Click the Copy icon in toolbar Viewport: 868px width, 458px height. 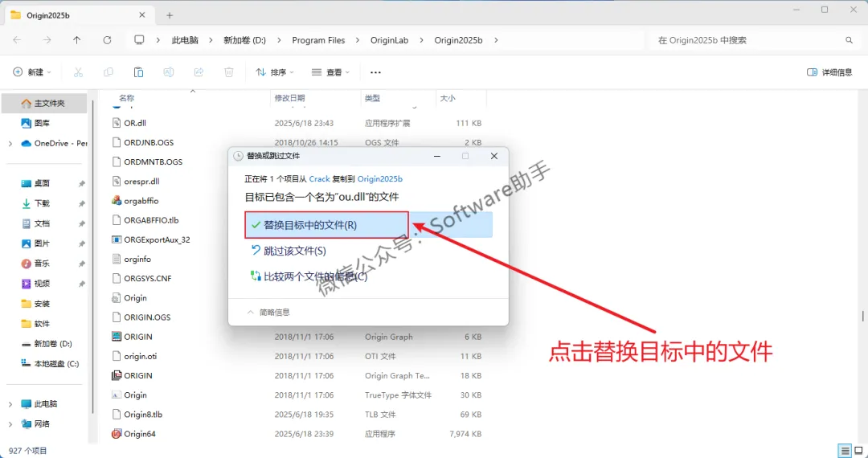pos(108,72)
